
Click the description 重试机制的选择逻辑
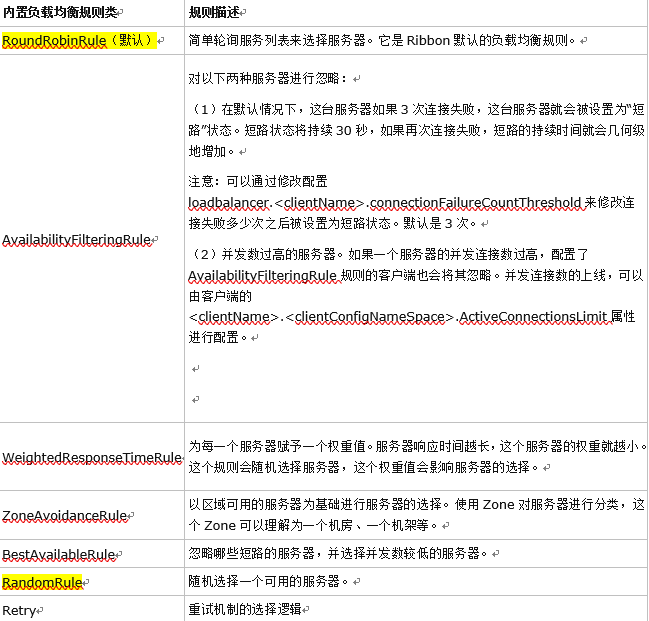coord(245,609)
